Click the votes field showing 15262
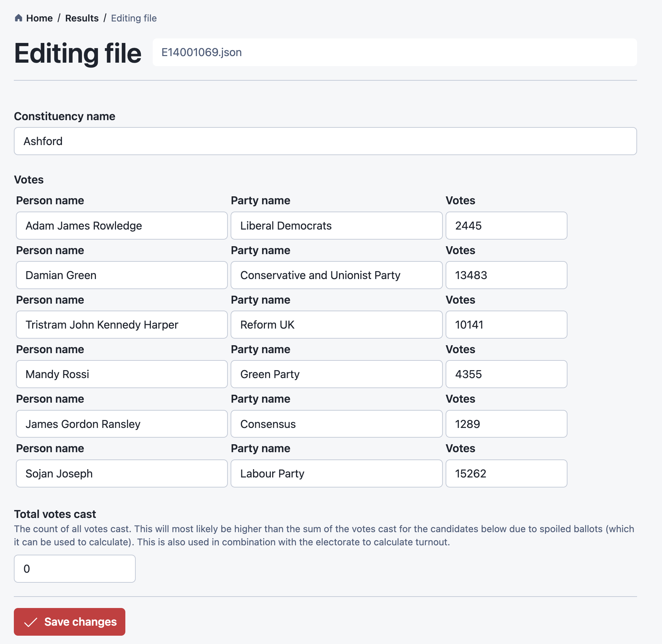 (x=507, y=474)
